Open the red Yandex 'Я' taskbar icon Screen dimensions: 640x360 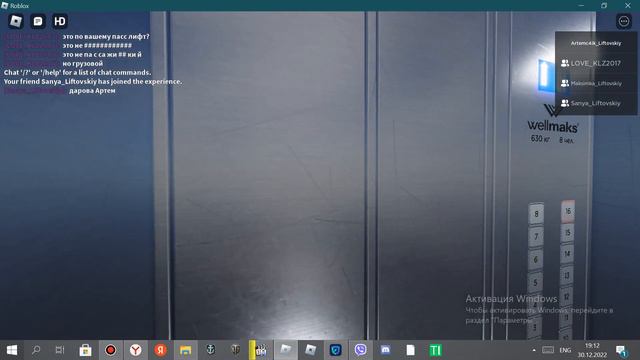tap(160, 350)
